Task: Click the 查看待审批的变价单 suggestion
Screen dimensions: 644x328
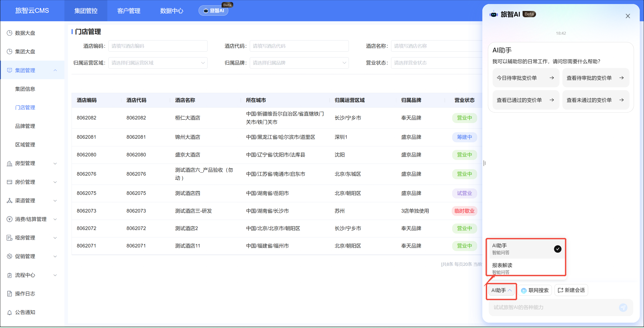Action: pyautogui.click(x=595, y=78)
